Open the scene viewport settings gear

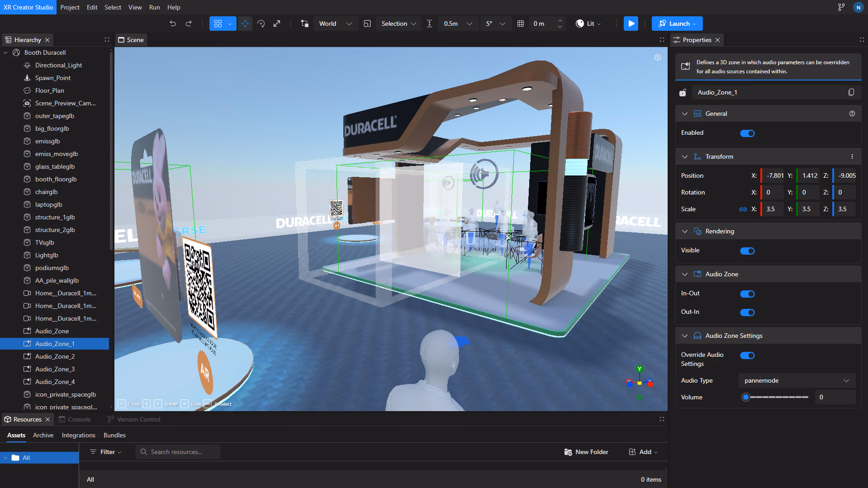click(658, 57)
